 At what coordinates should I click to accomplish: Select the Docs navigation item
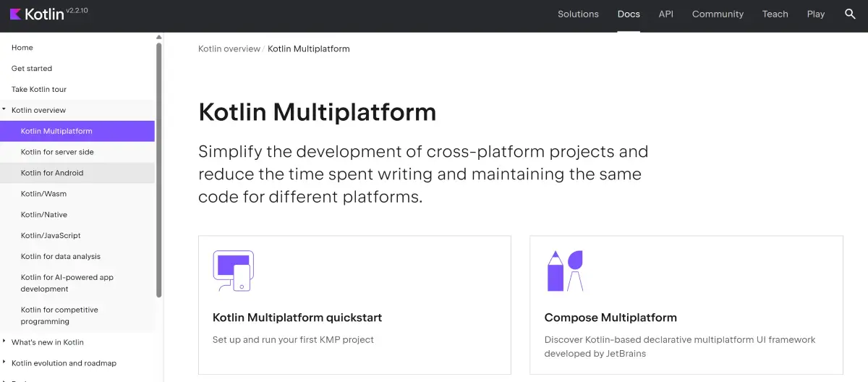pyautogui.click(x=629, y=14)
